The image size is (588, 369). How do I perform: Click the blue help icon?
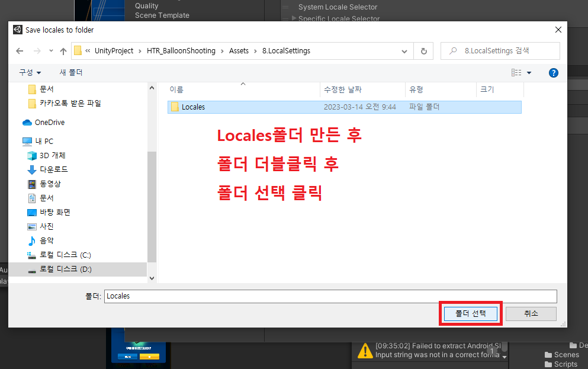tap(554, 73)
